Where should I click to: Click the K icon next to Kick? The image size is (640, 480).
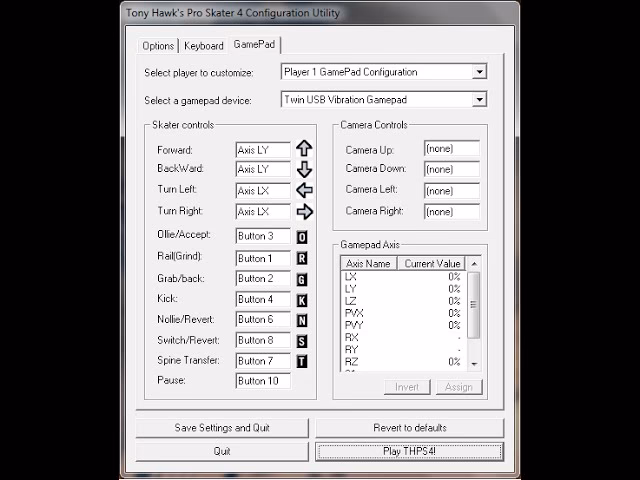click(x=302, y=300)
